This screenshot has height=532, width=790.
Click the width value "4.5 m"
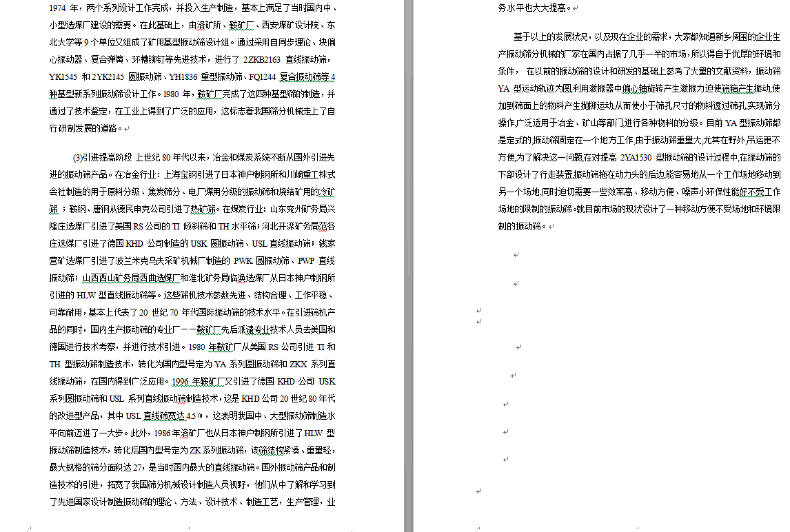(194, 416)
